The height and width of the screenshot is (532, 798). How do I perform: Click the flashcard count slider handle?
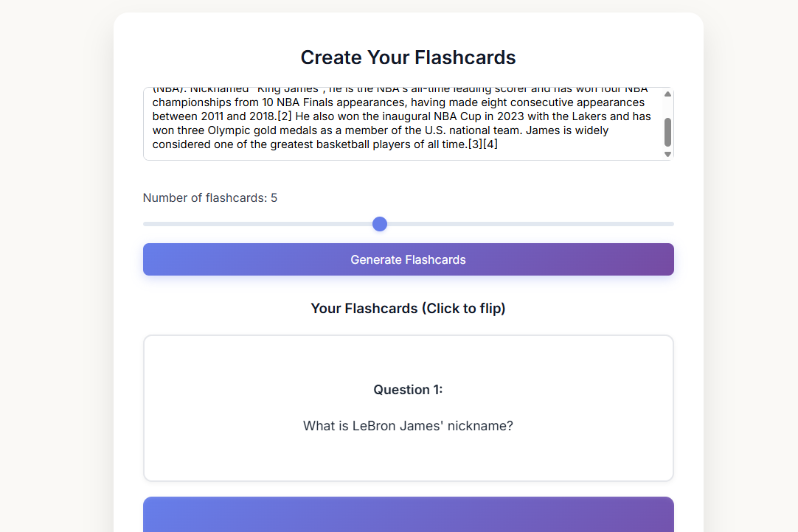(x=380, y=224)
